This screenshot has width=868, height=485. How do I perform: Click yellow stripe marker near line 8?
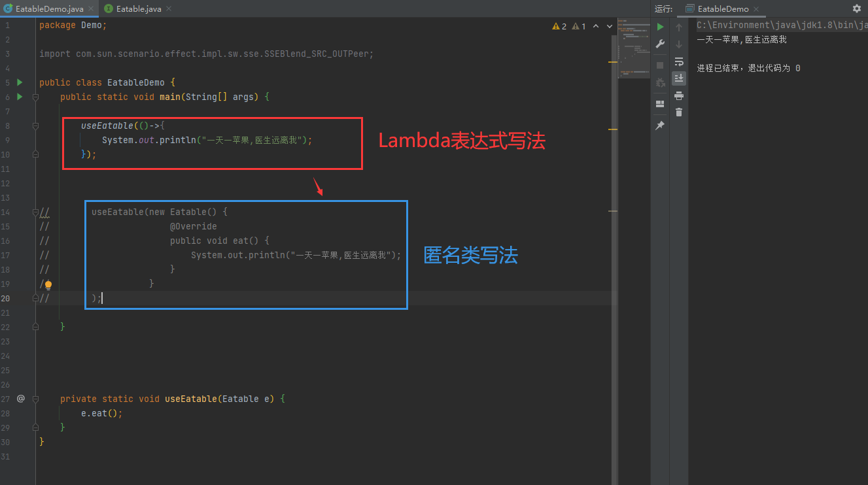pos(613,129)
